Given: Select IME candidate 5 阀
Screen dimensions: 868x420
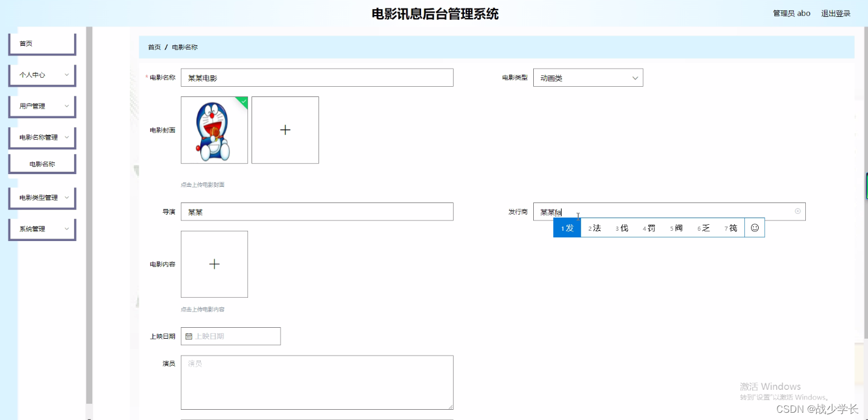Looking at the screenshot, I should (676, 228).
